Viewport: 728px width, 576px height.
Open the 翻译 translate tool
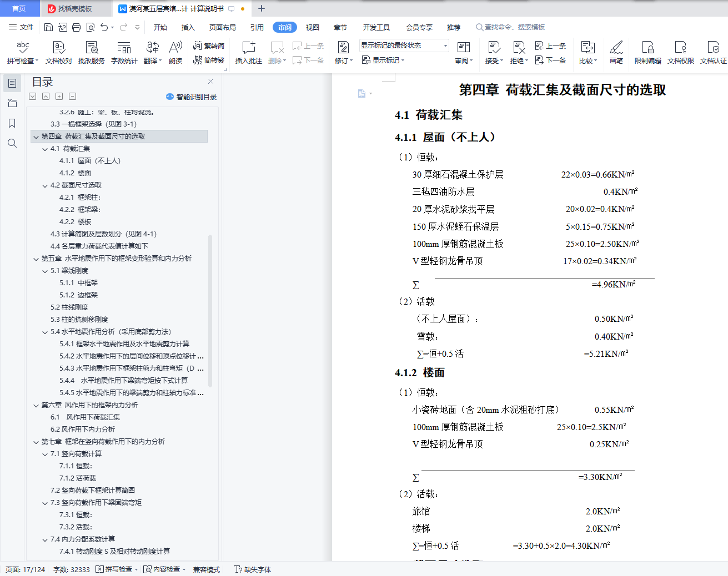pos(153,53)
